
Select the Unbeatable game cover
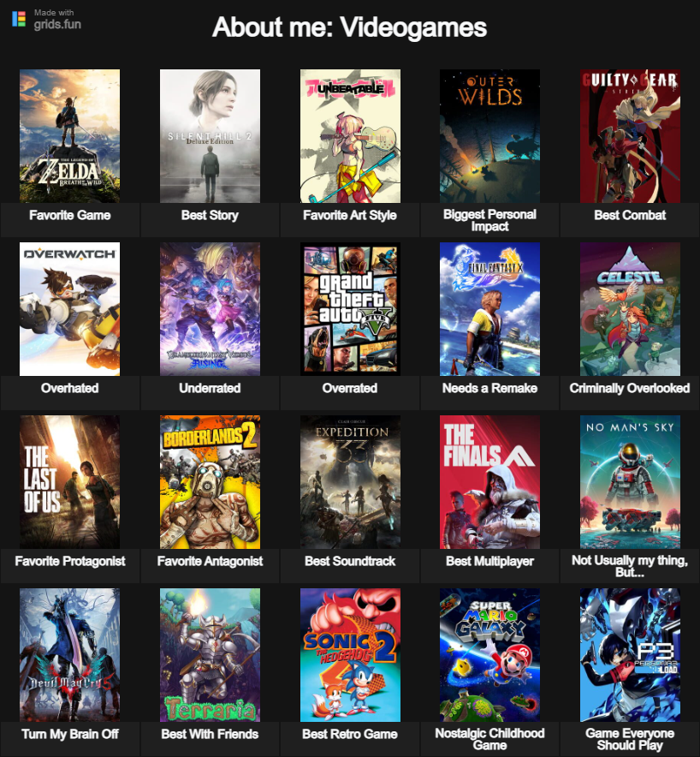350,135
